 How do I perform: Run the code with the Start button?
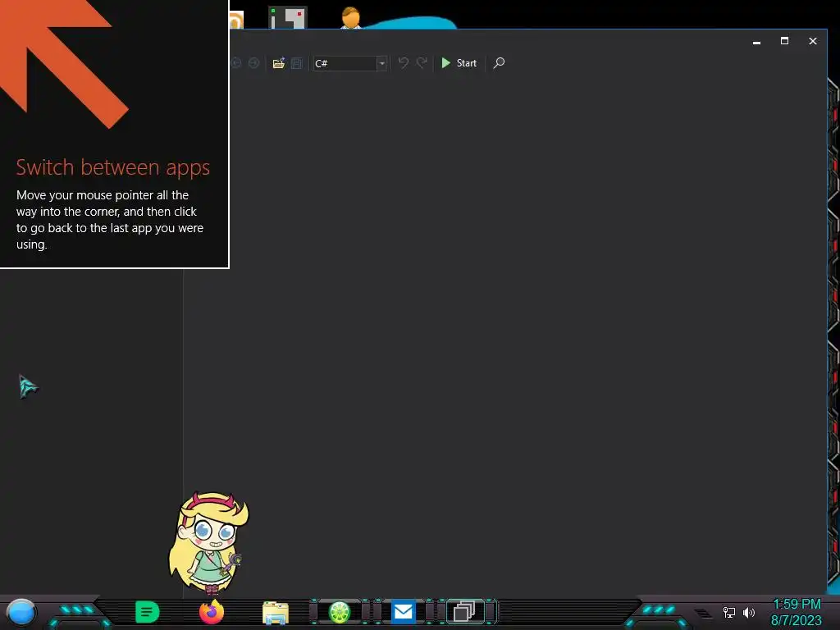point(459,63)
